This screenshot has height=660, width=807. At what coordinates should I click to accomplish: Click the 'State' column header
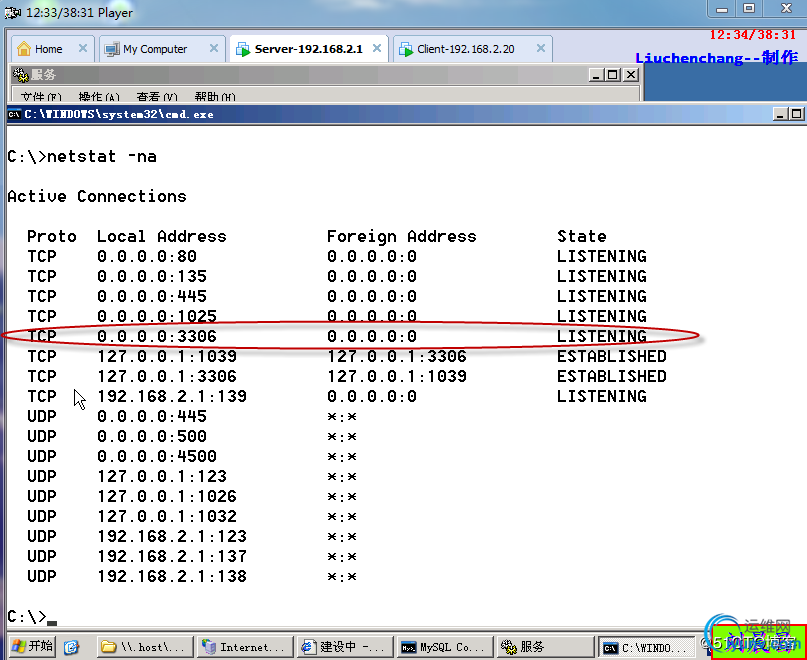582,236
